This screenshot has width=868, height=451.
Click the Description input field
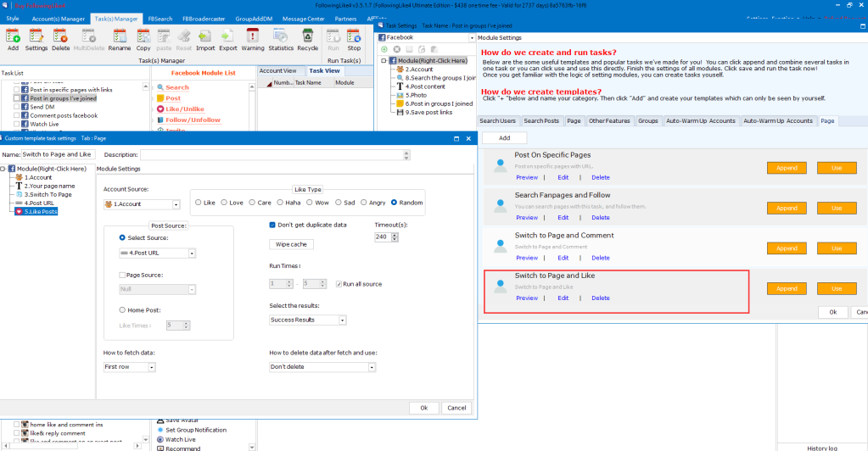click(273, 155)
